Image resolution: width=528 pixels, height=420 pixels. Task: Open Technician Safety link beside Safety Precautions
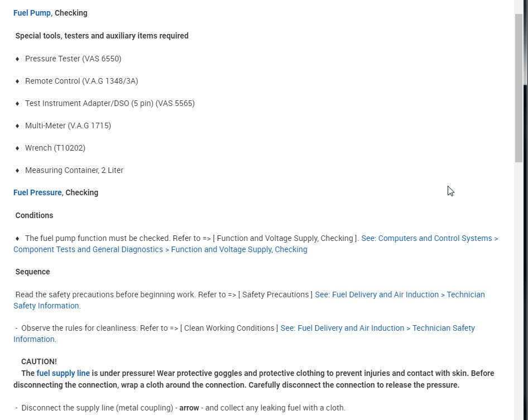click(x=400, y=295)
